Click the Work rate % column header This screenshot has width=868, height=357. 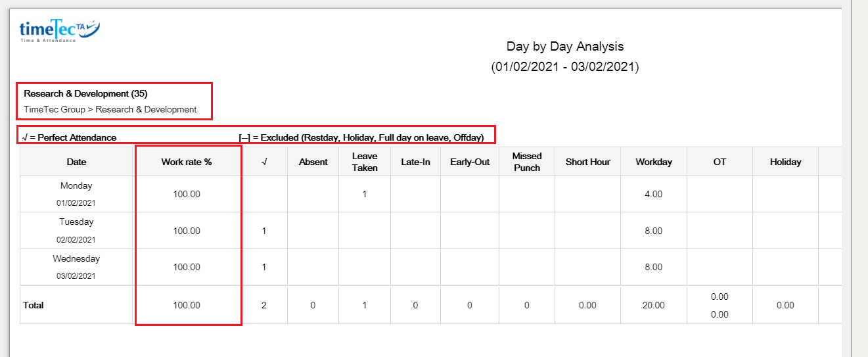pyautogui.click(x=187, y=162)
